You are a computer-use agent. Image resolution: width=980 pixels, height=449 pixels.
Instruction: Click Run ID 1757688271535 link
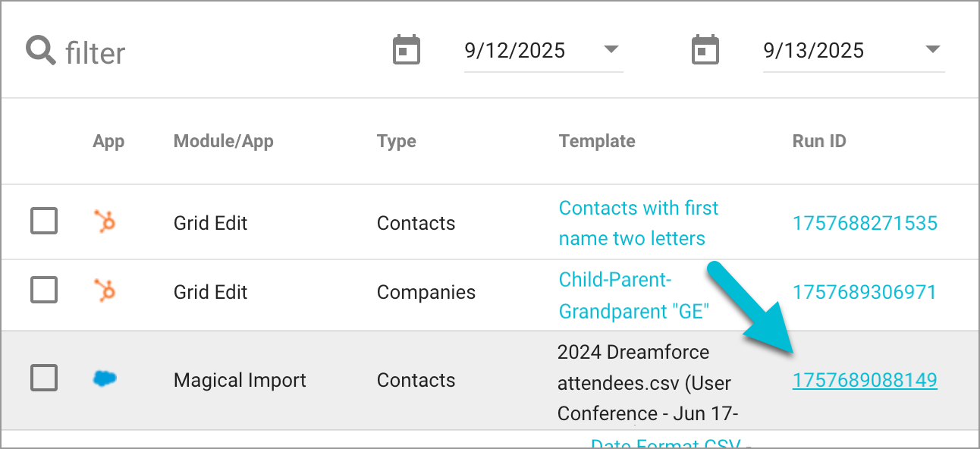865,222
